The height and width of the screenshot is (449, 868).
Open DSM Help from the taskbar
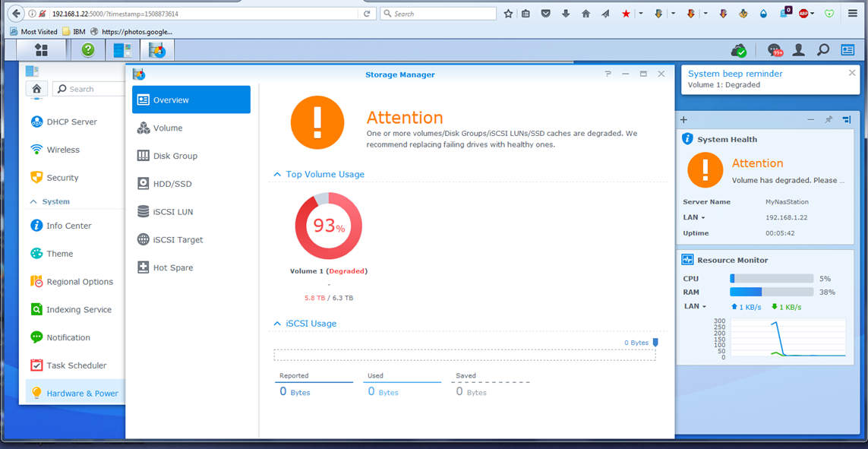88,50
